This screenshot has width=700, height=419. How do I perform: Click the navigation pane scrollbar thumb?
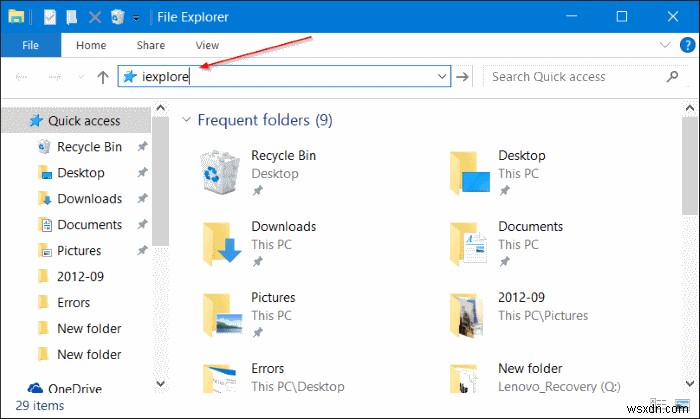161,181
